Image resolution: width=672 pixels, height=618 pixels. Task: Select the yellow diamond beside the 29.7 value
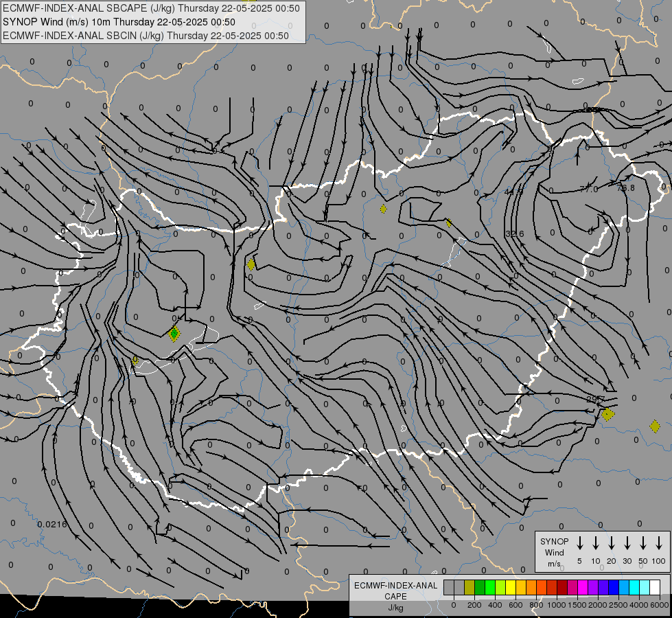pyautogui.click(x=607, y=414)
